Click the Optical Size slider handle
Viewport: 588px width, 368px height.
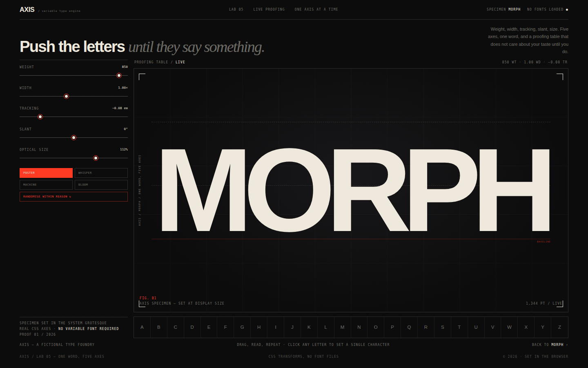tap(96, 158)
